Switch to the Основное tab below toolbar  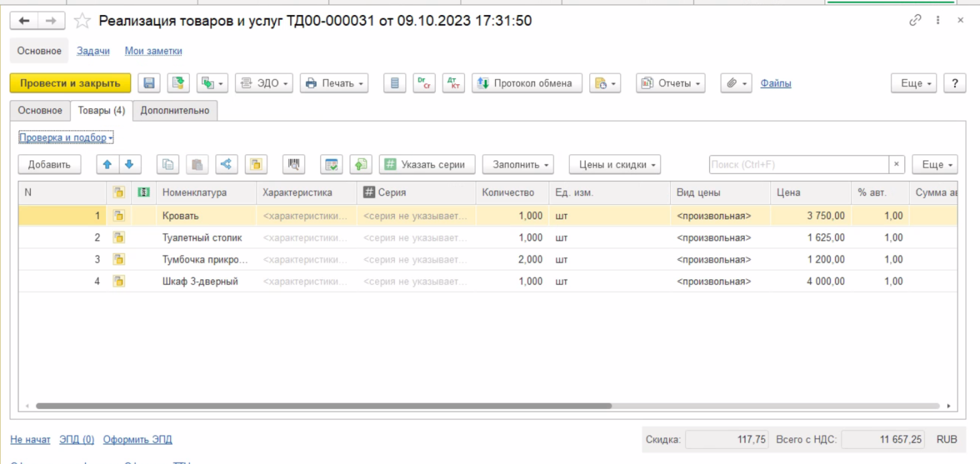[x=40, y=110]
